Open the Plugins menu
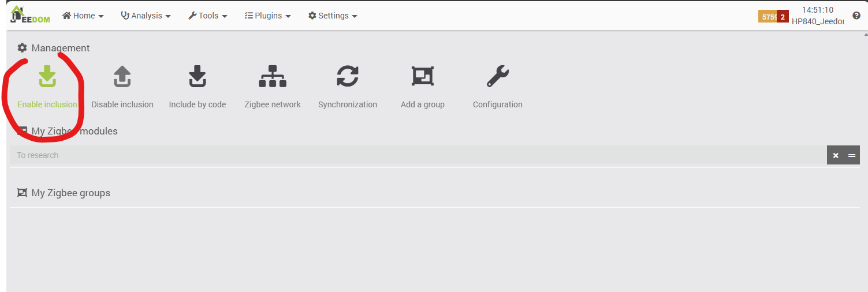This screenshot has width=868, height=292. pos(268,16)
